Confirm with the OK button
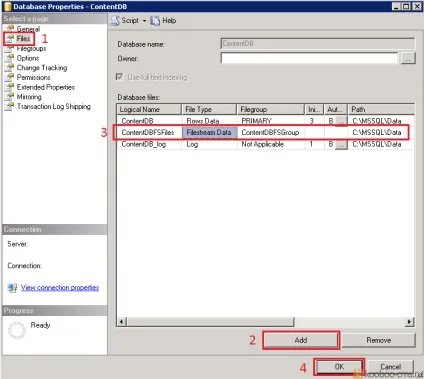The width and height of the screenshot is (424, 379). click(x=339, y=367)
